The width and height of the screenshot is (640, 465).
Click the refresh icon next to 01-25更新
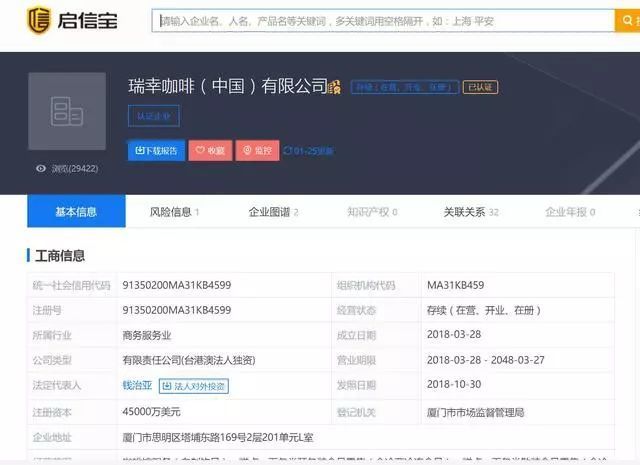point(288,151)
